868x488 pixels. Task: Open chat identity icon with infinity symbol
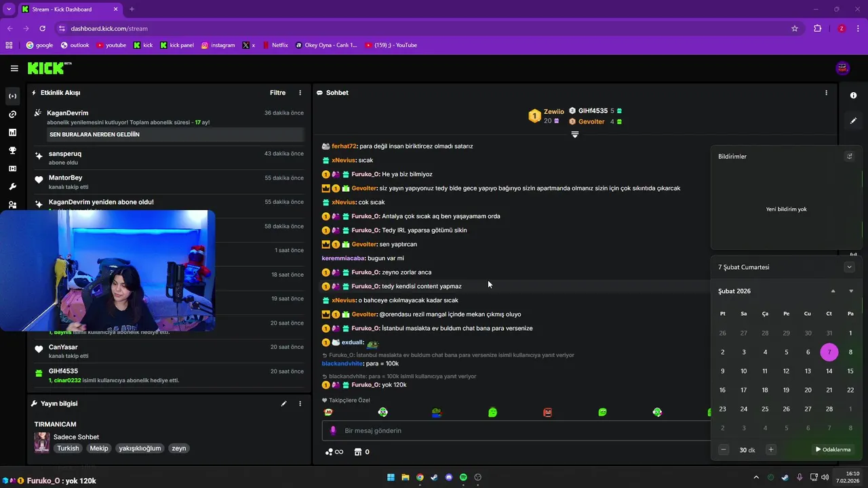334,452
